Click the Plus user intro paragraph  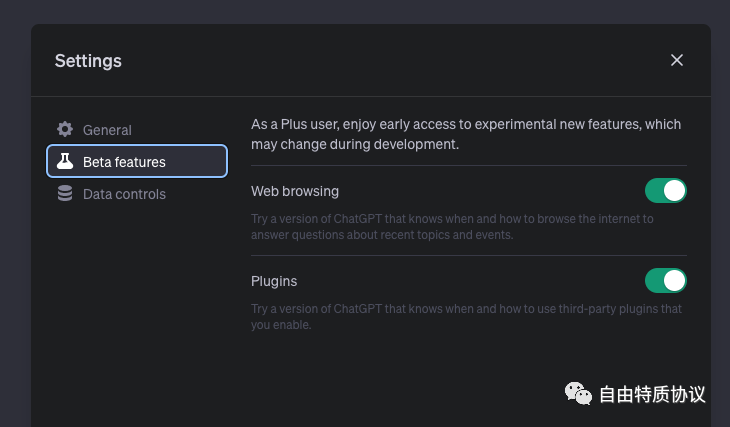466,134
